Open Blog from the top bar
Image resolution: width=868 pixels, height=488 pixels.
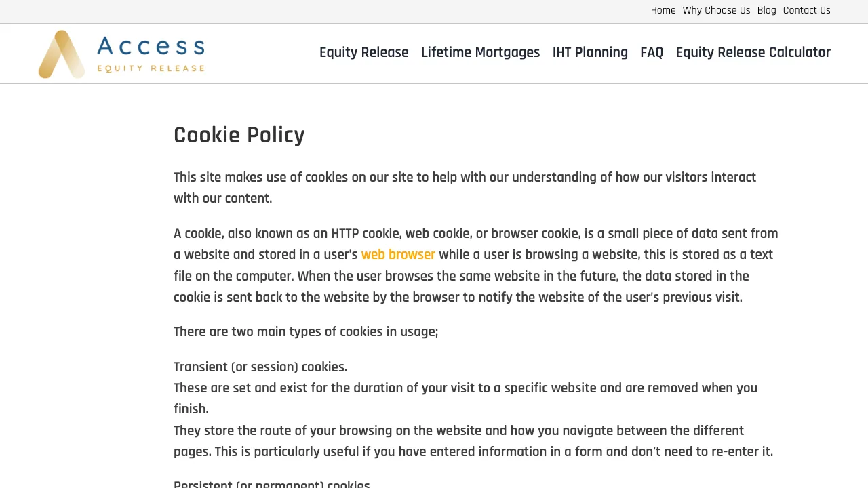(x=766, y=10)
